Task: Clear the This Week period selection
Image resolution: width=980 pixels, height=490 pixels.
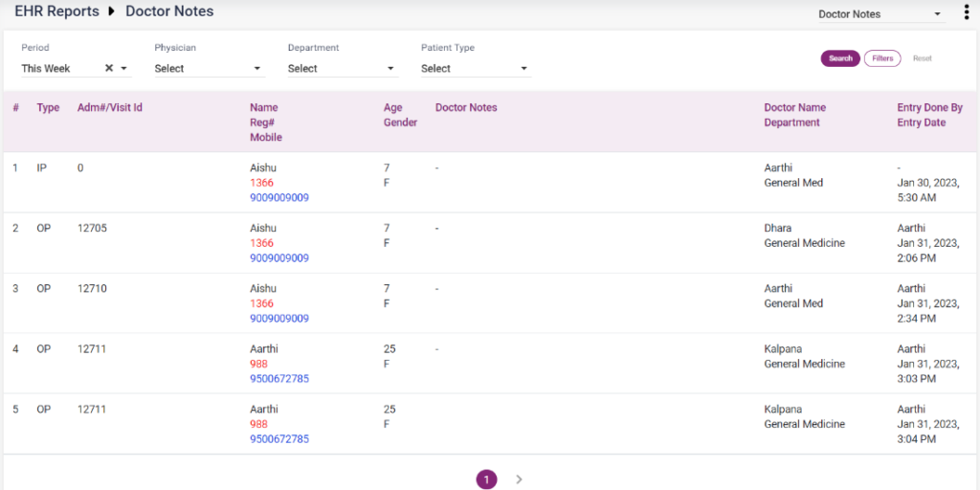Action: [x=109, y=69]
